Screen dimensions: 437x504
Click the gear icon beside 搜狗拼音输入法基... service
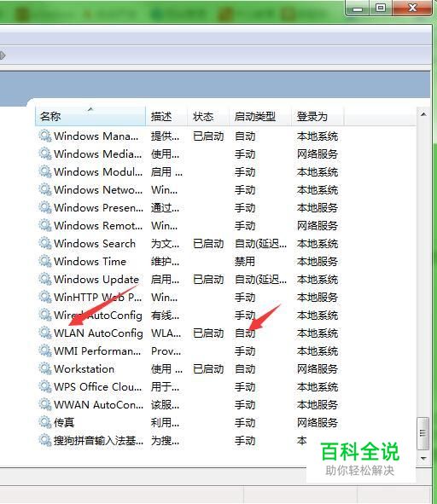(45, 440)
